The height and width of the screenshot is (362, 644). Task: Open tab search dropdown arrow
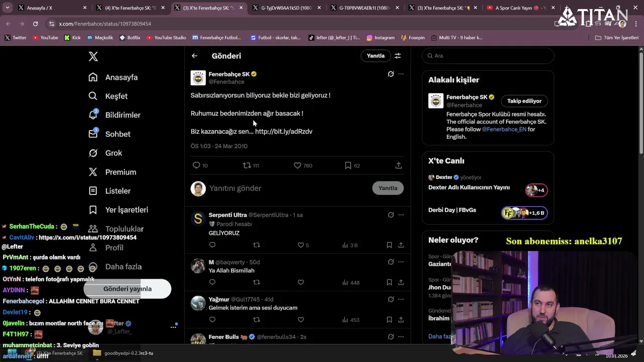[8, 8]
